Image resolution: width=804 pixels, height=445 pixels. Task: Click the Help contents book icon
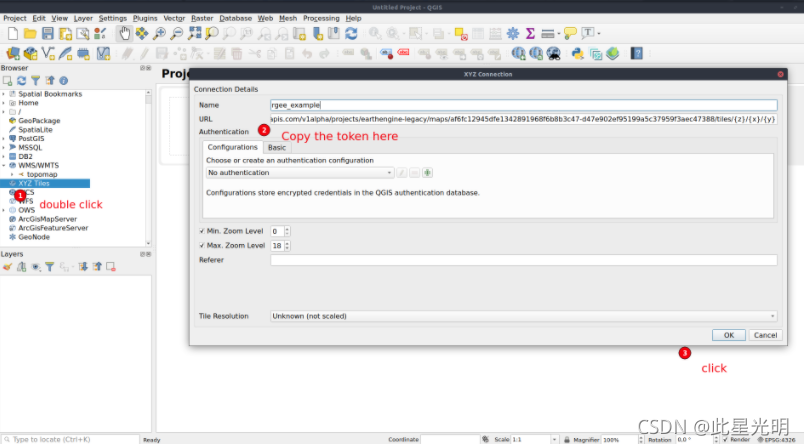[x=636, y=53]
